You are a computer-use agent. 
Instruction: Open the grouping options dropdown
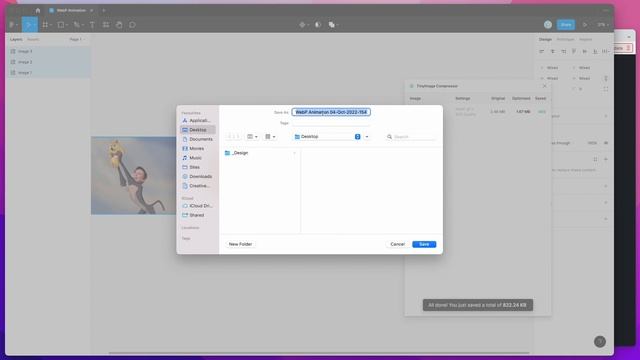pyautogui.click(x=270, y=137)
